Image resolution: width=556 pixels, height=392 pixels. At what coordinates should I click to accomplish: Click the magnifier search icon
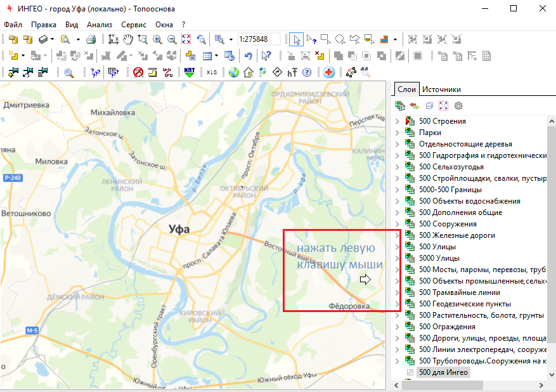click(69, 73)
